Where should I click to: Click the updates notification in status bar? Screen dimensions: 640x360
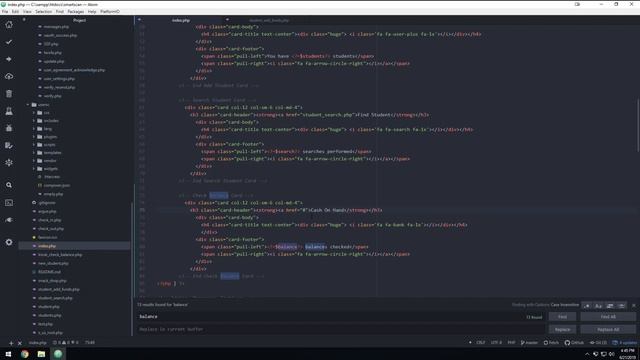click(x=624, y=342)
